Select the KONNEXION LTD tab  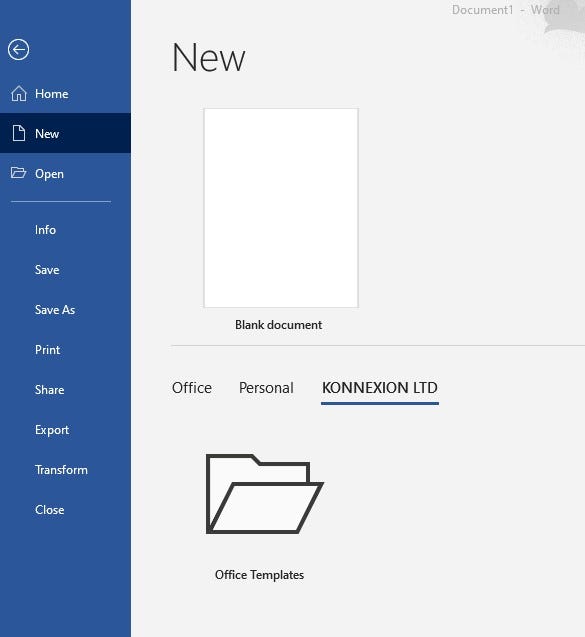pos(380,388)
